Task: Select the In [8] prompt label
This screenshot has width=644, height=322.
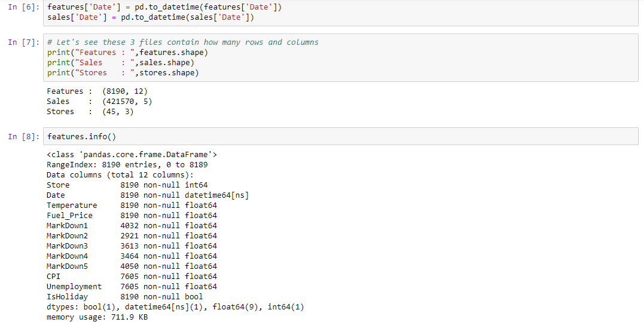Action: [x=23, y=137]
